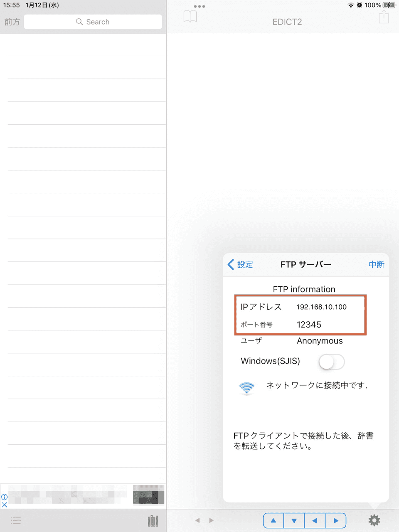
Task: Close the ad banner with the X
Action: tap(4, 505)
